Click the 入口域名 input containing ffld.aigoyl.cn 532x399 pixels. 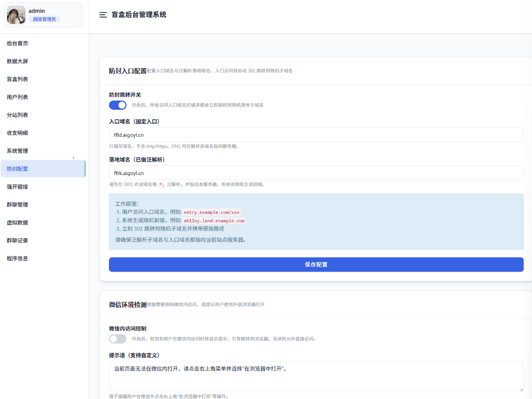click(x=316, y=135)
